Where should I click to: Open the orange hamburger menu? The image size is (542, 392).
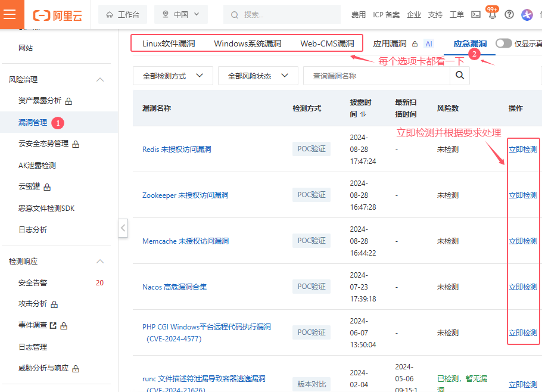10,14
